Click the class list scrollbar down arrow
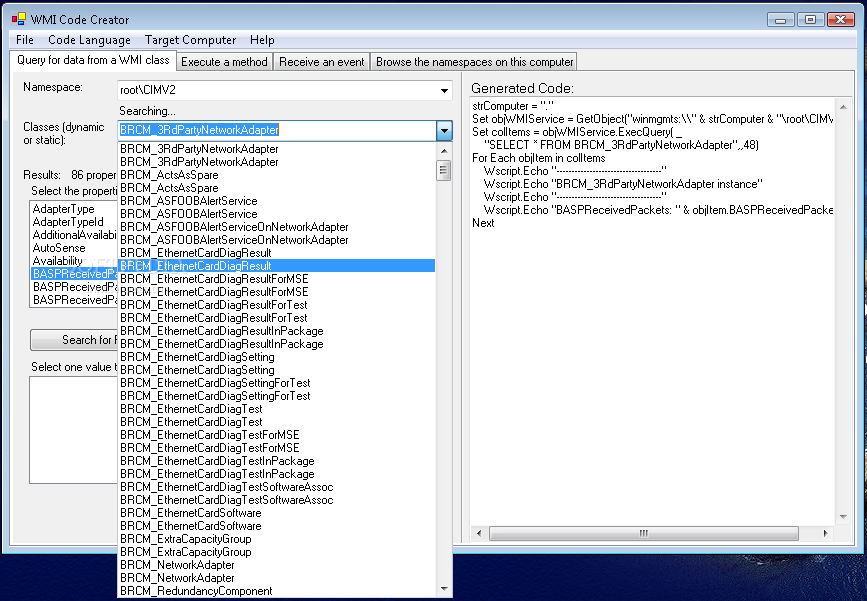867x601 pixels. coord(443,589)
